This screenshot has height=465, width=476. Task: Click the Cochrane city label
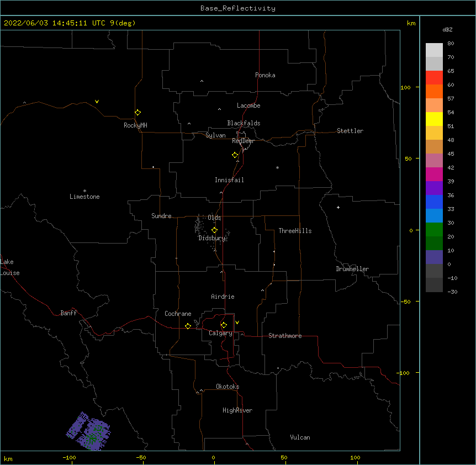click(x=178, y=314)
